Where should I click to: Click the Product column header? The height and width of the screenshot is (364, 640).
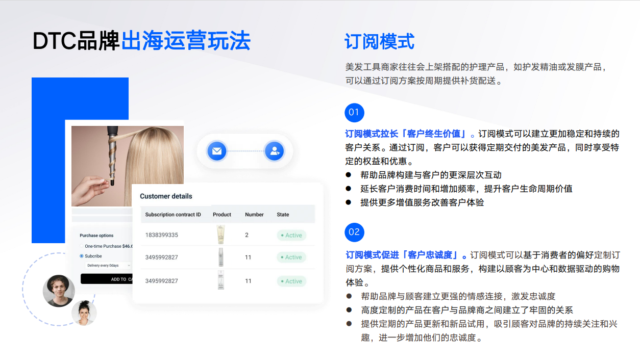(x=222, y=215)
